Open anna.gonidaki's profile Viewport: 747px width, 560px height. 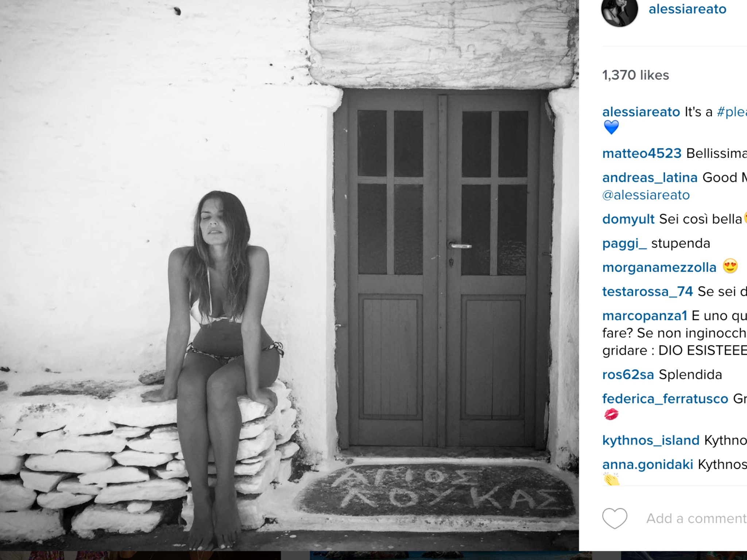tap(647, 464)
